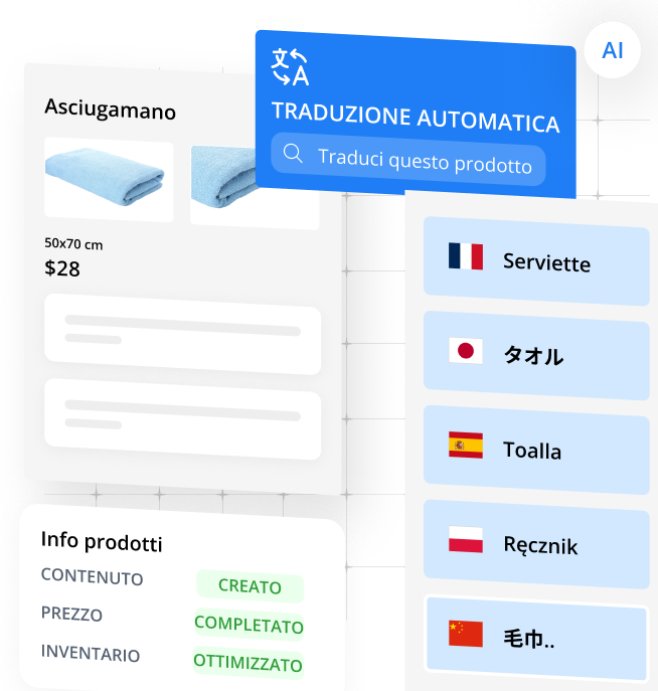Click the Asciugamano product title
The height and width of the screenshot is (691, 658).
(x=110, y=109)
